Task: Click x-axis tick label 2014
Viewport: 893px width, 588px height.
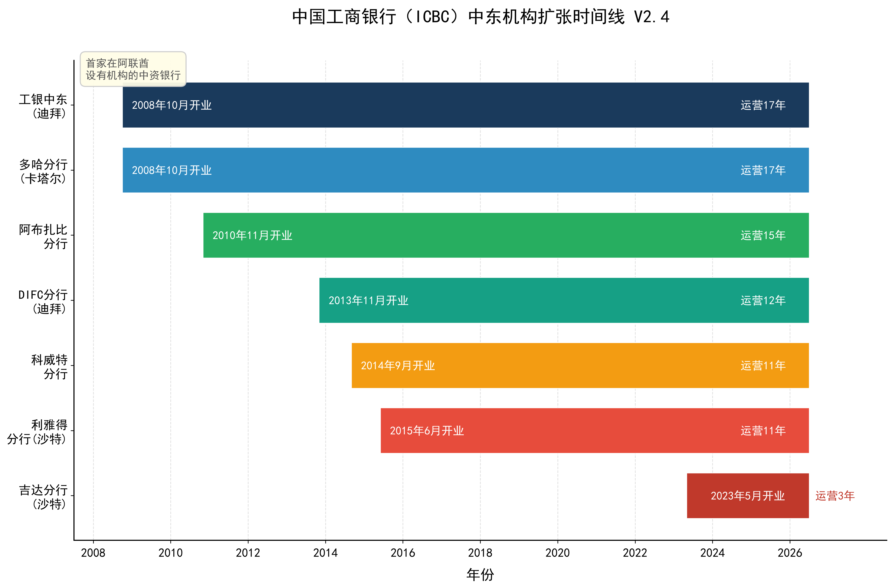Action: click(325, 553)
